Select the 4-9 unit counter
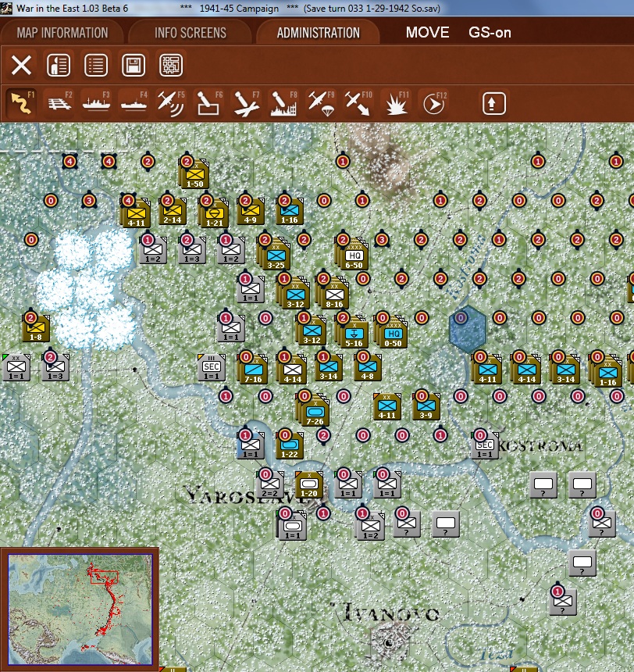634x672 pixels. click(250, 211)
